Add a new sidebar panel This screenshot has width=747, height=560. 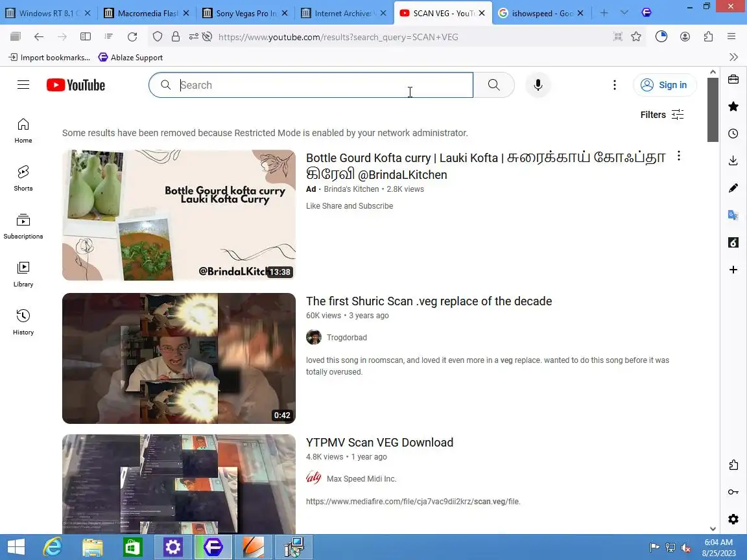coord(733,270)
